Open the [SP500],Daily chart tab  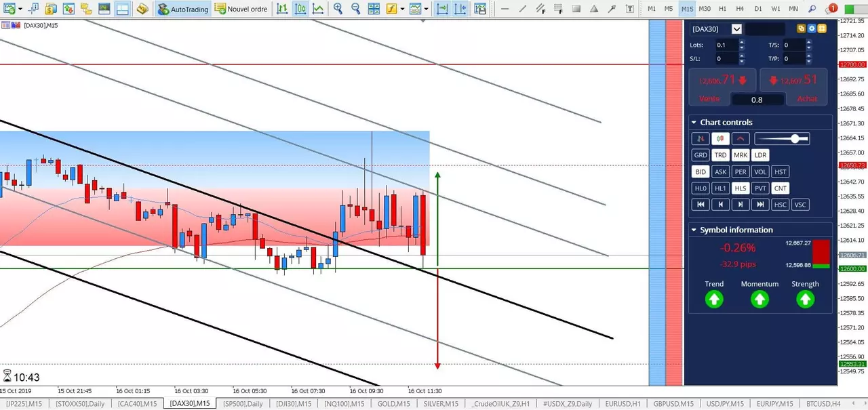point(243,404)
